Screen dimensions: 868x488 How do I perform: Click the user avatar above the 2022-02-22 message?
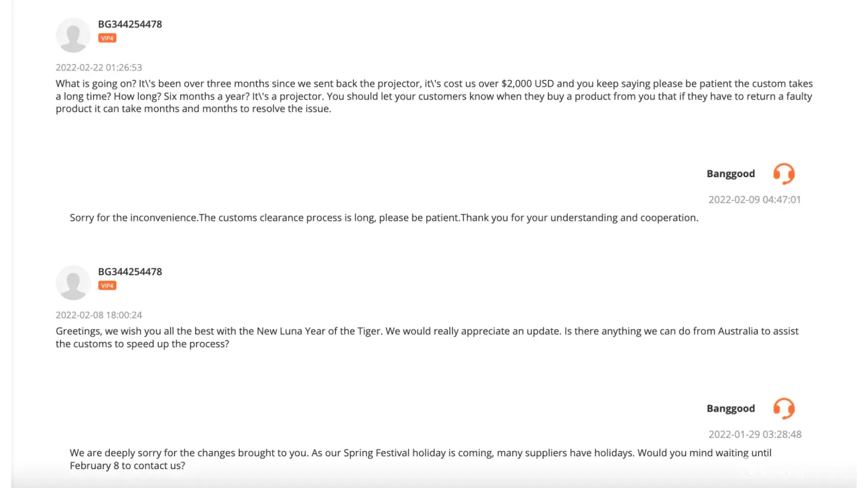pos(73,35)
